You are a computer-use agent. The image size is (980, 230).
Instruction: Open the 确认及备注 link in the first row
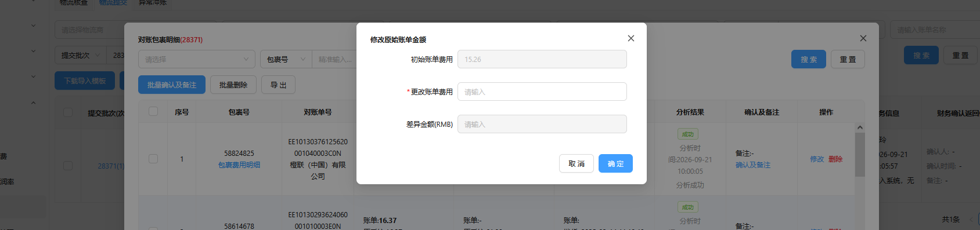click(x=753, y=165)
